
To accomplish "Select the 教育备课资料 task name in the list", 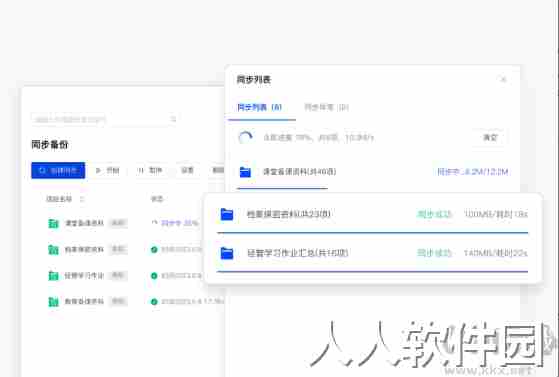I will point(84,301).
